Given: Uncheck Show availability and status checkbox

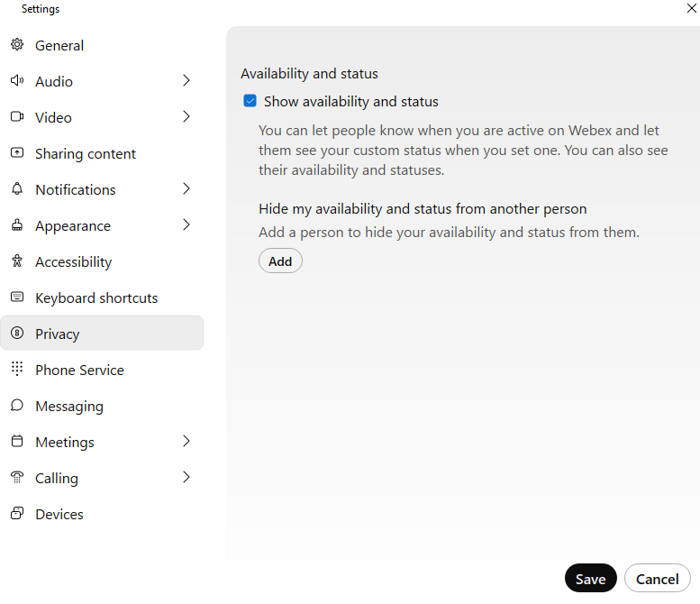Looking at the screenshot, I should [x=250, y=101].
